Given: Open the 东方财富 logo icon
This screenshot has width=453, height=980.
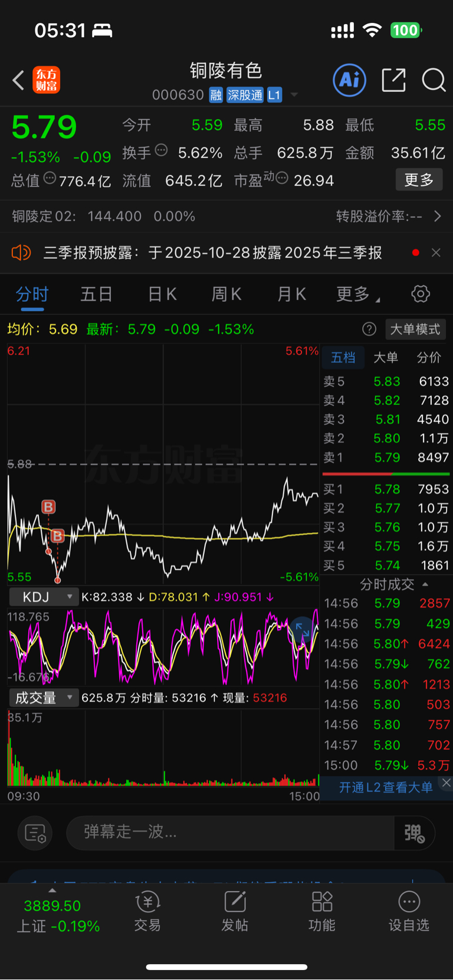Looking at the screenshot, I should coord(46,80).
